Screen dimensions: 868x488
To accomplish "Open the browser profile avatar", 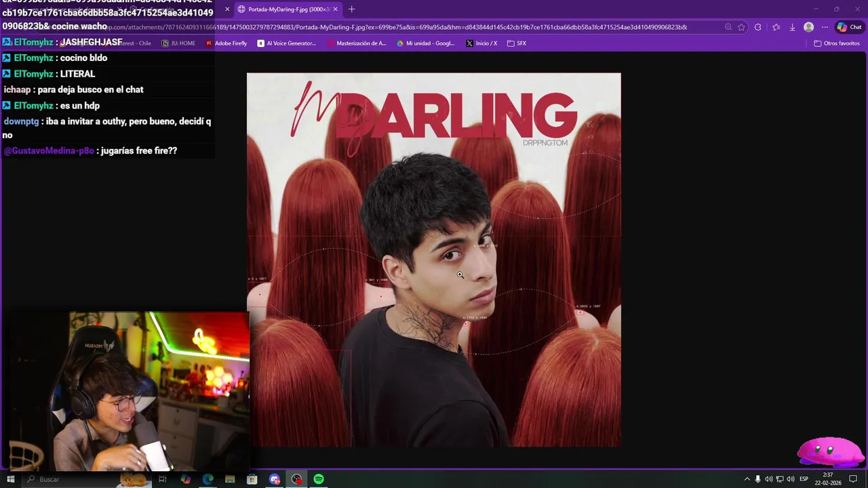I will pos(808,27).
